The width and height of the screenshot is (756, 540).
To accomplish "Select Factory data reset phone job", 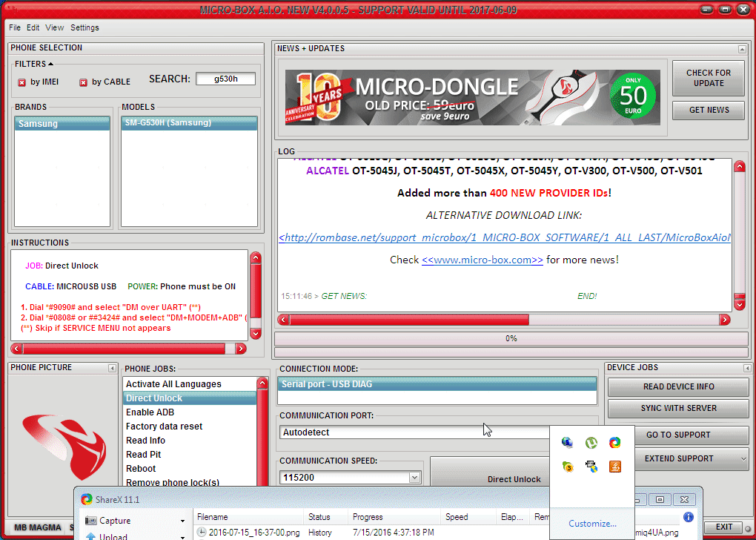I will click(x=190, y=426).
